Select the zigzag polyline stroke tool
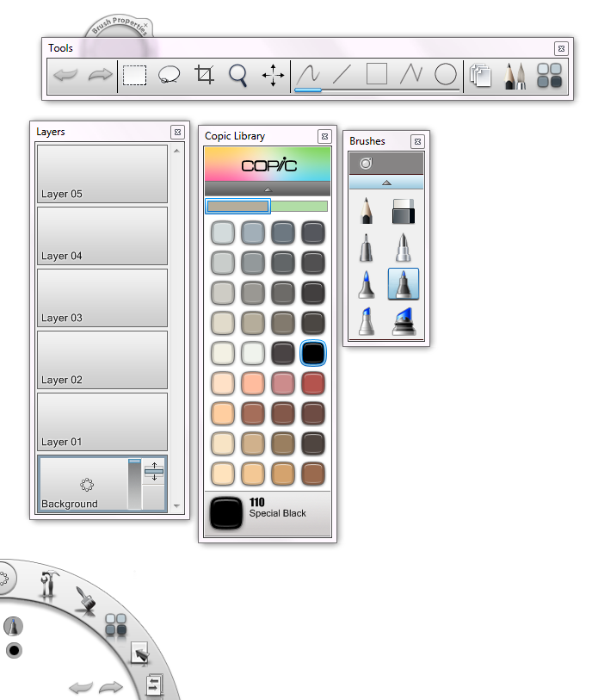The height and width of the screenshot is (700, 592). click(x=411, y=74)
